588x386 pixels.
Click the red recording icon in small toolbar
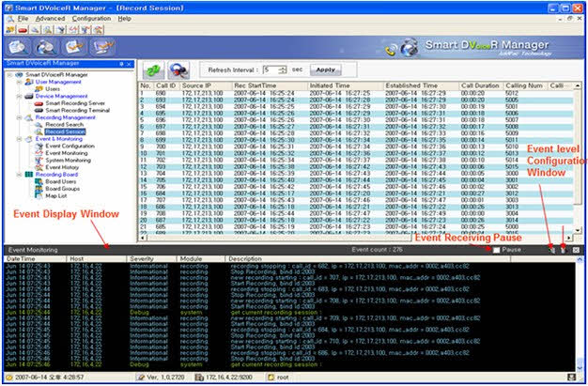click(23, 29)
